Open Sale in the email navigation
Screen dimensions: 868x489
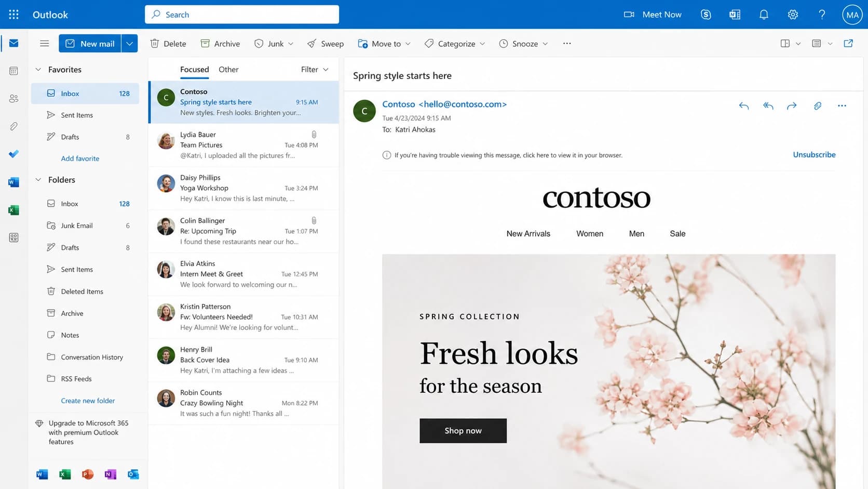click(677, 234)
